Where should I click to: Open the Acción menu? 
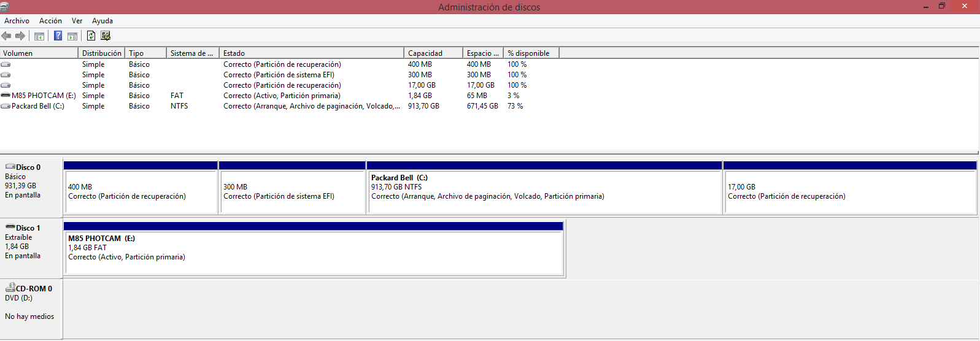pos(50,21)
